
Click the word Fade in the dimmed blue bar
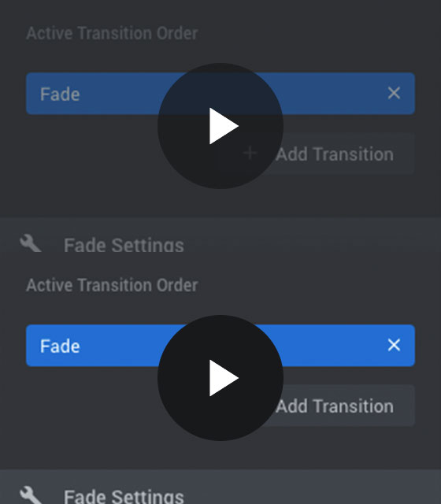tap(60, 94)
